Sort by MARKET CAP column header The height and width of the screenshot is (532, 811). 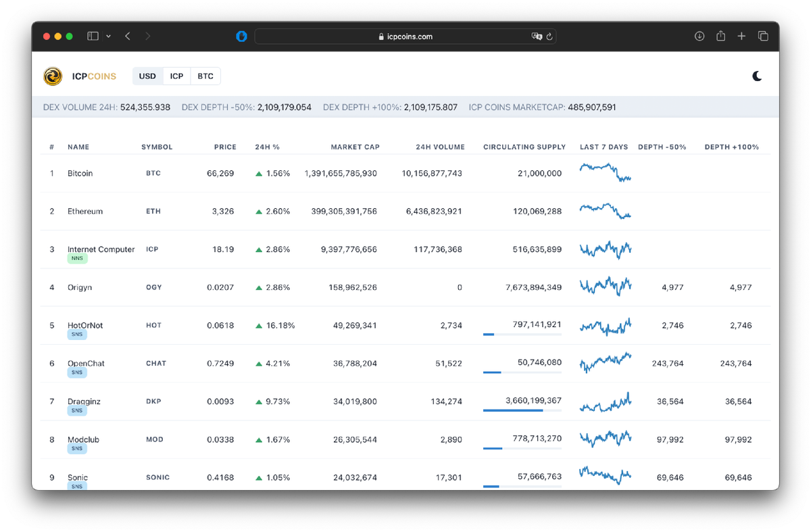[355, 147]
